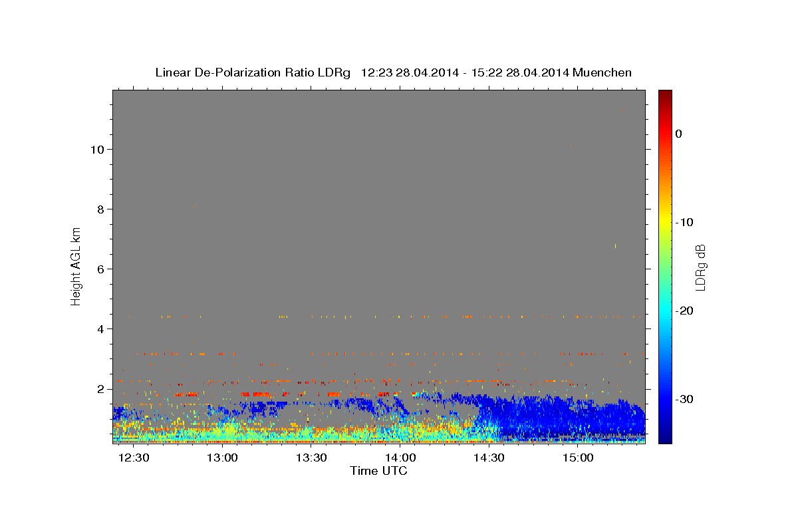Click the 'Muenchen' station name in the title
Image resolution: width=798 pixels, height=532 pixels.
[603, 72]
